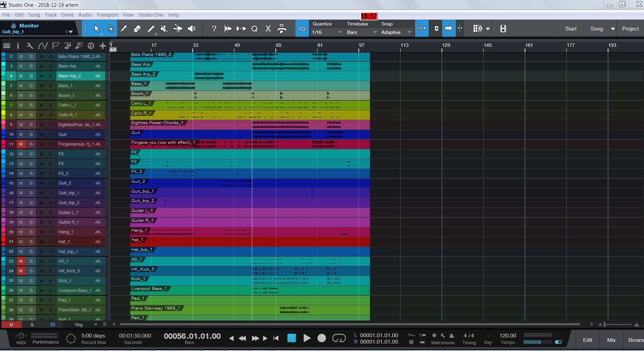Screen dimensions: 644x351
Task: Show automation curve icon above tracks
Action: (43, 46)
